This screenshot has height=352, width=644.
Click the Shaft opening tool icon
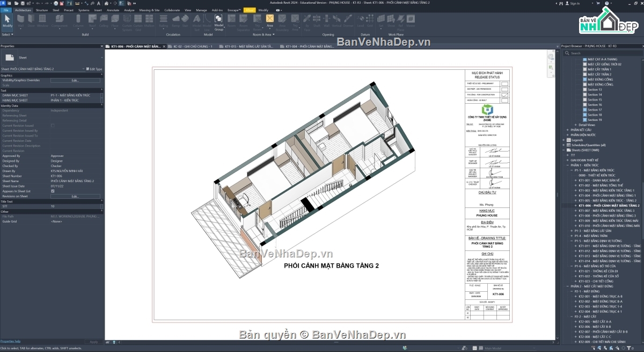317,19
